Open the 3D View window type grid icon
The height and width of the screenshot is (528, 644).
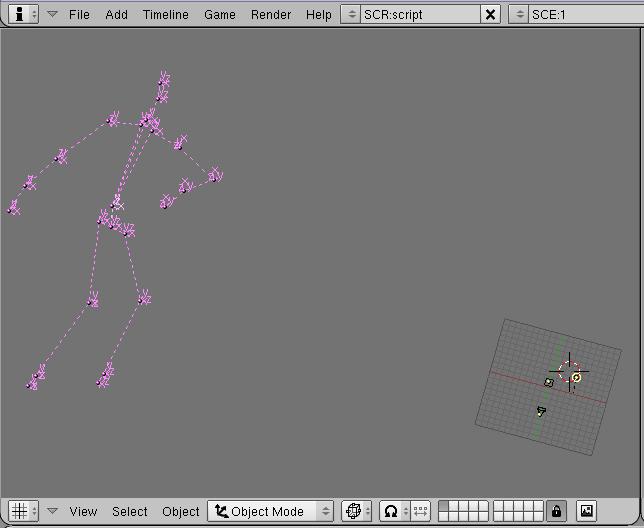[x=23, y=511]
